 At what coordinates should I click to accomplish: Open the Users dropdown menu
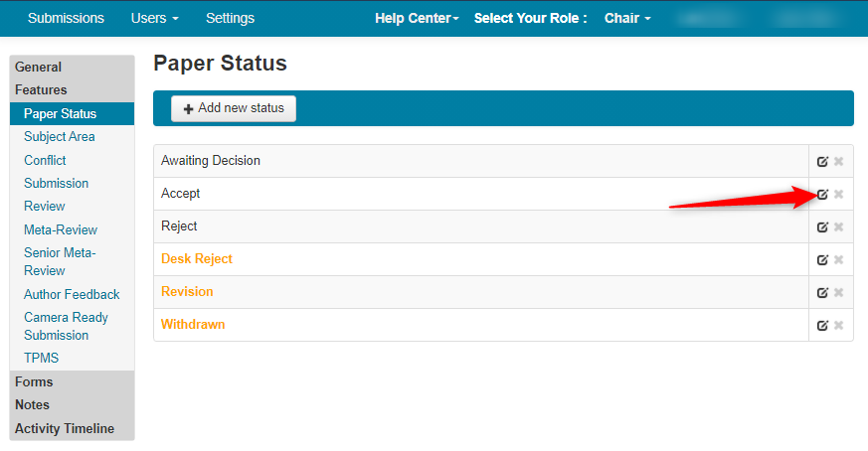coord(154,18)
